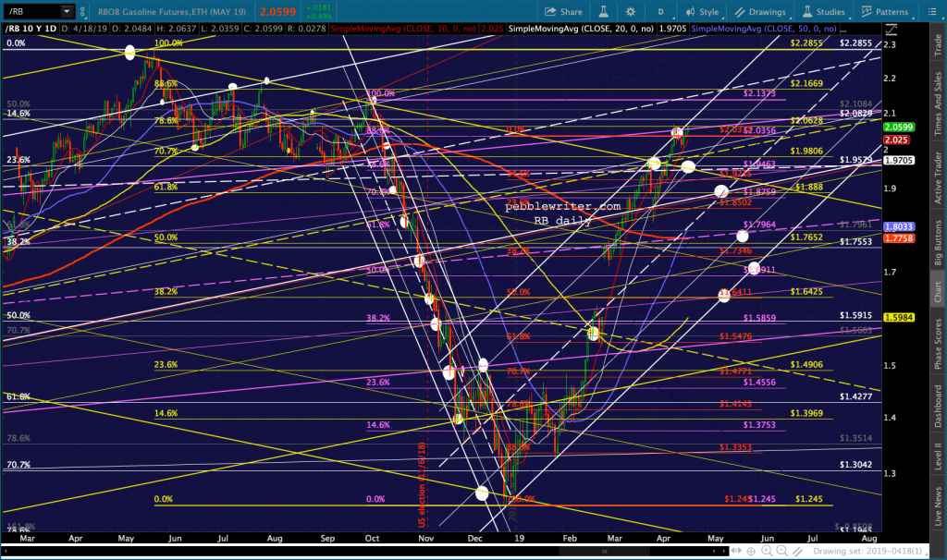Click the $1.3042 white Fibonacci level label
The height and width of the screenshot is (560, 947).
855,464
